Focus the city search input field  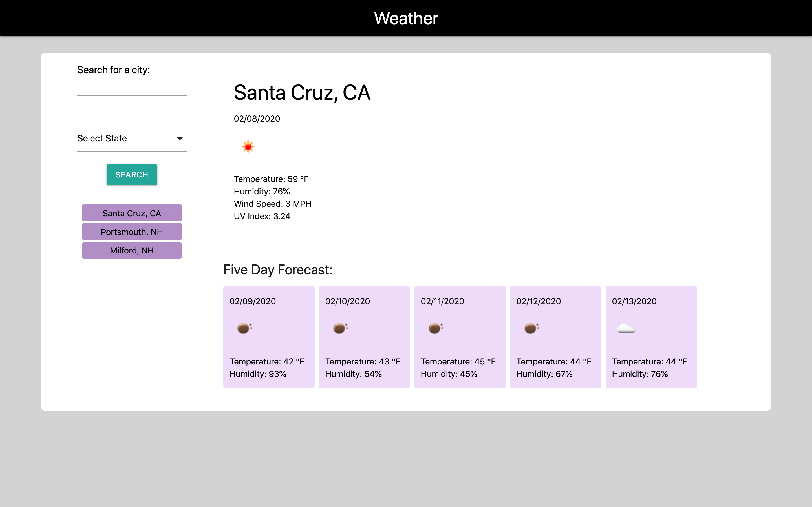tap(132, 88)
